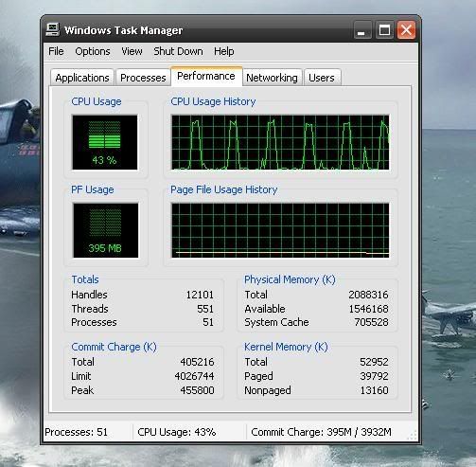The height and width of the screenshot is (467, 476).
Task: Click the 'Windows Task Manager' title text
Action: click(x=123, y=30)
